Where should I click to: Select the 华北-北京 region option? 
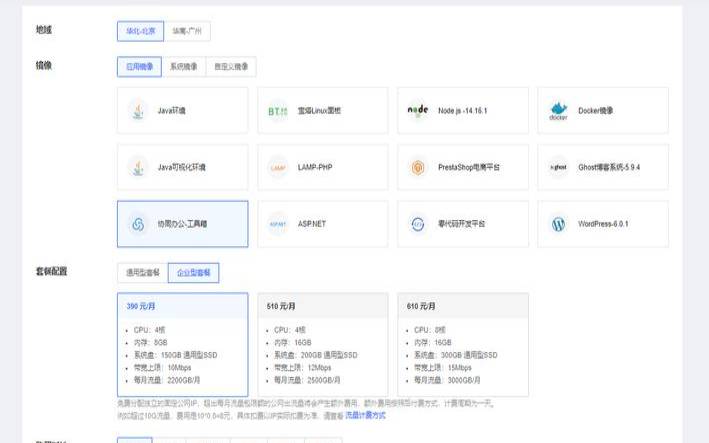(140, 31)
